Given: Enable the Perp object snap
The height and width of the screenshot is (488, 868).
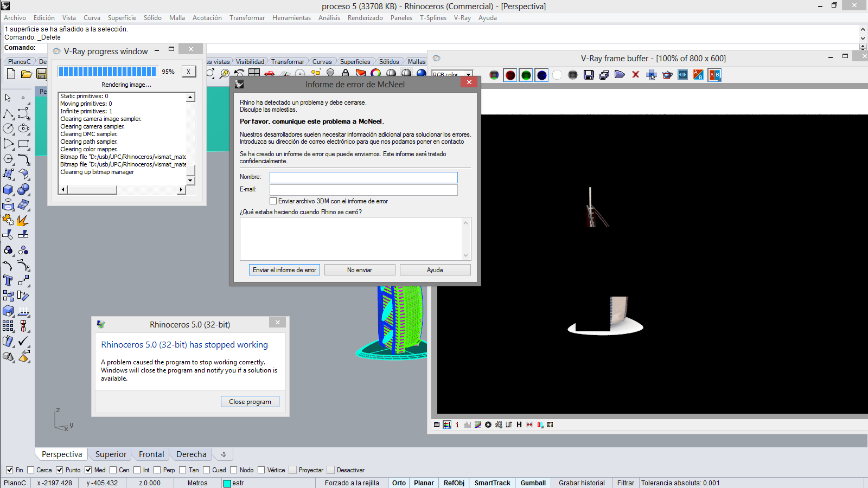Looking at the screenshot, I should pos(157,470).
